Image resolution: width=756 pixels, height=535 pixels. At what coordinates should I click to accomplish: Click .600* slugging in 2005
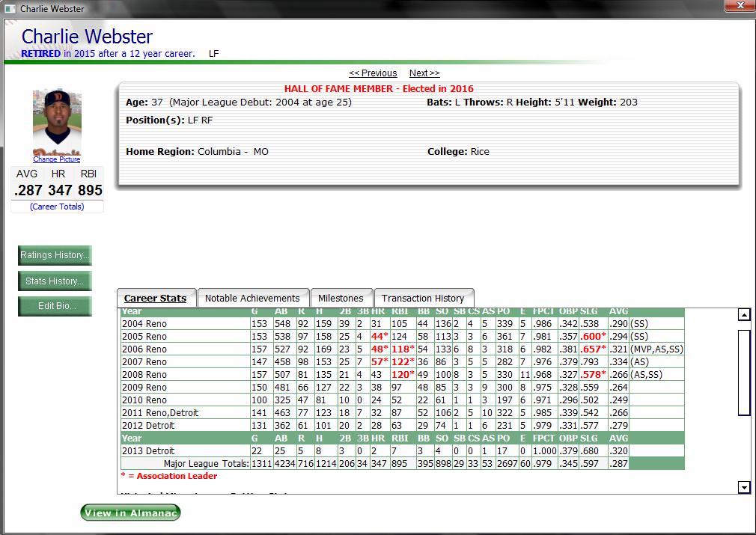tap(593, 337)
